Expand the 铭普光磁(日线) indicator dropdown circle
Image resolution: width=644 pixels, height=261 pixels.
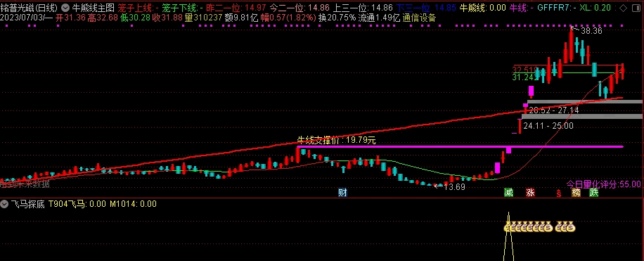point(65,8)
